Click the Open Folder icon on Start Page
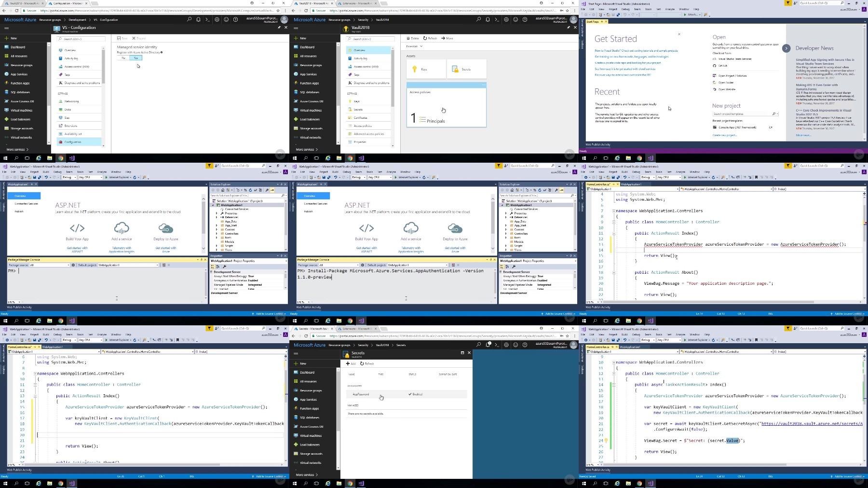Screen dimensions: 868x488 714,83
